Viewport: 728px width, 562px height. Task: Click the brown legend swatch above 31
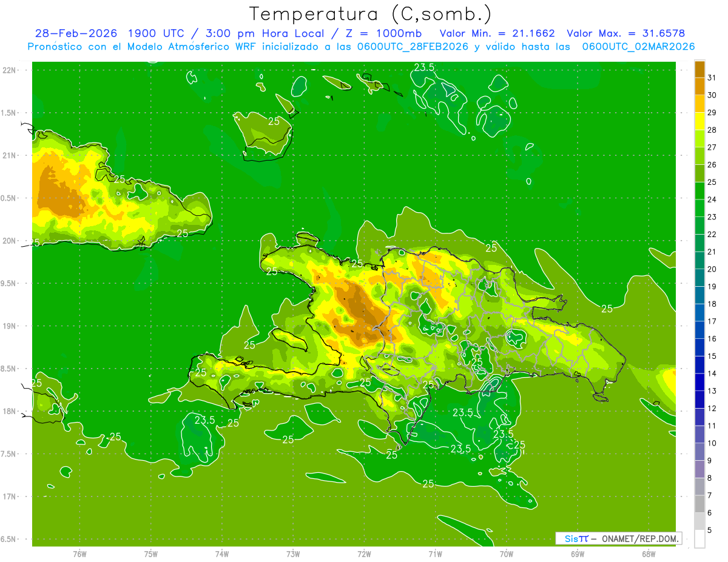click(699, 69)
